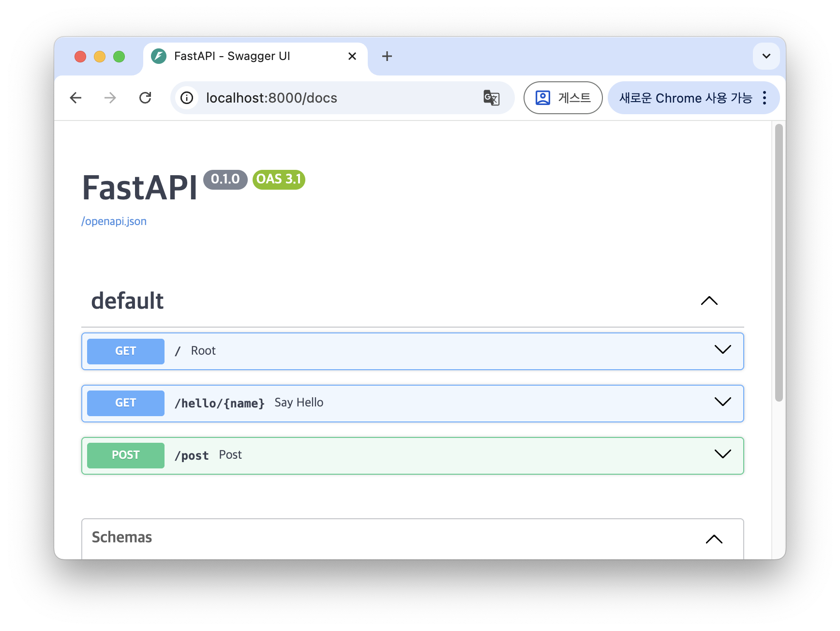Click the Say Hello summary text

[x=299, y=403]
